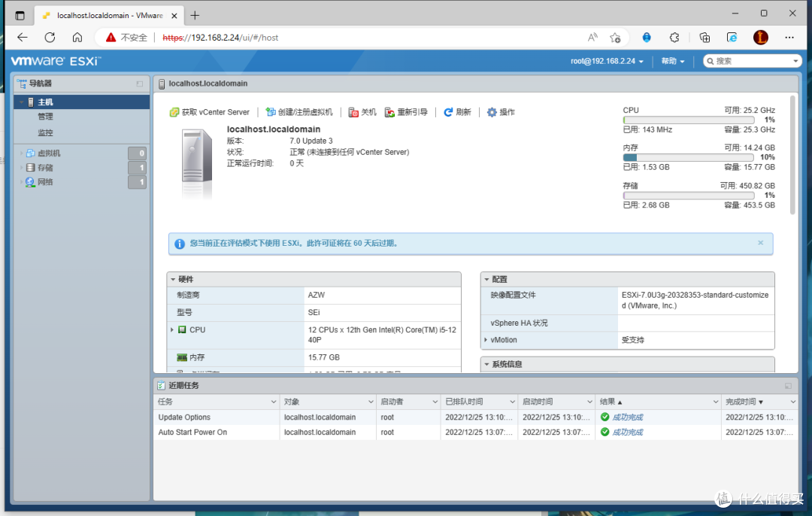Open the 创建/注册虚拟机 wizard icon
Screen dimensions: 812x516
[x=270, y=111]
